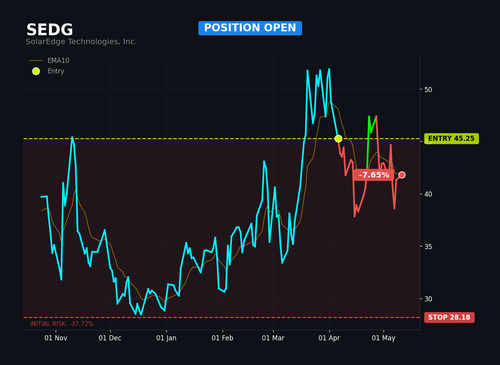This screenshot has height=365, width=500.
Task: Click the 50 price axis label
Action: pos(428,90)
